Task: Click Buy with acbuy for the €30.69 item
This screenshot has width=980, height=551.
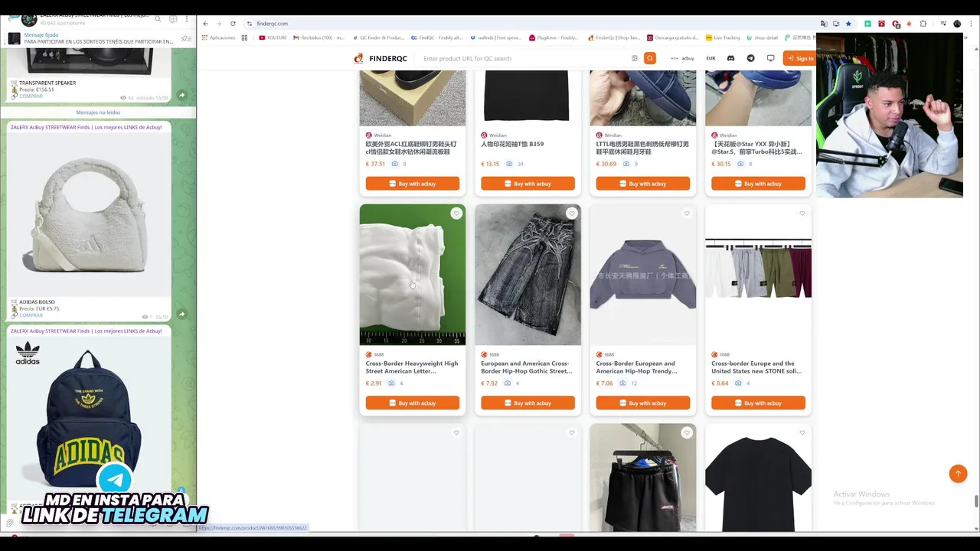Action: [643, 184]
